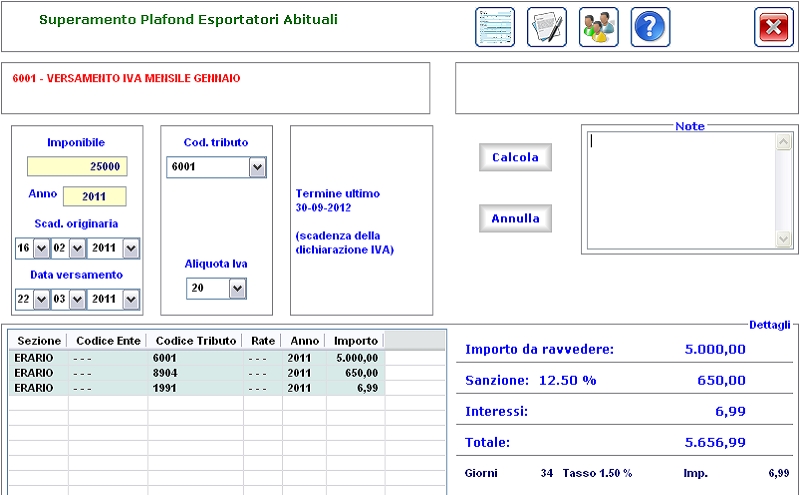The width and height of the screenshot is (800, 495).
Task: Click the Codice Ente column header
Action: point(108,341)
